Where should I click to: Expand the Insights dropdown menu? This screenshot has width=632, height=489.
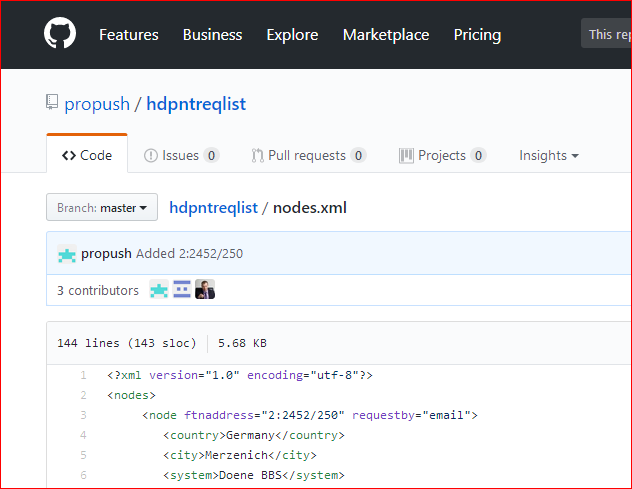(x=549, y=156)
